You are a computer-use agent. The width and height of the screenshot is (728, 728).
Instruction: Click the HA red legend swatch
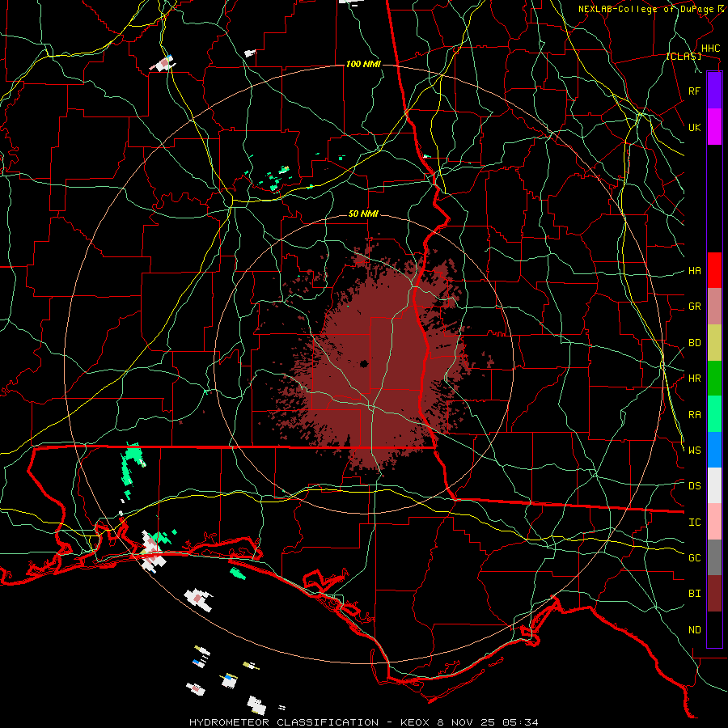coord(714,270)
